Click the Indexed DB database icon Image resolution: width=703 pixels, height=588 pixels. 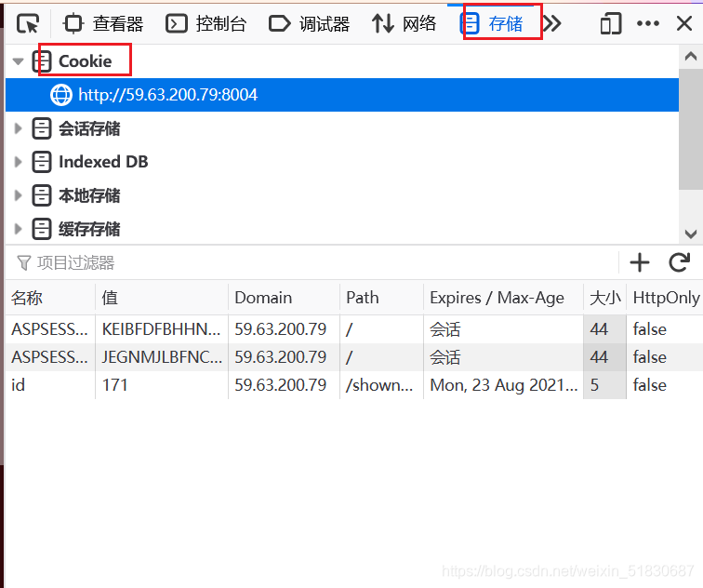(x=42, y=162)
